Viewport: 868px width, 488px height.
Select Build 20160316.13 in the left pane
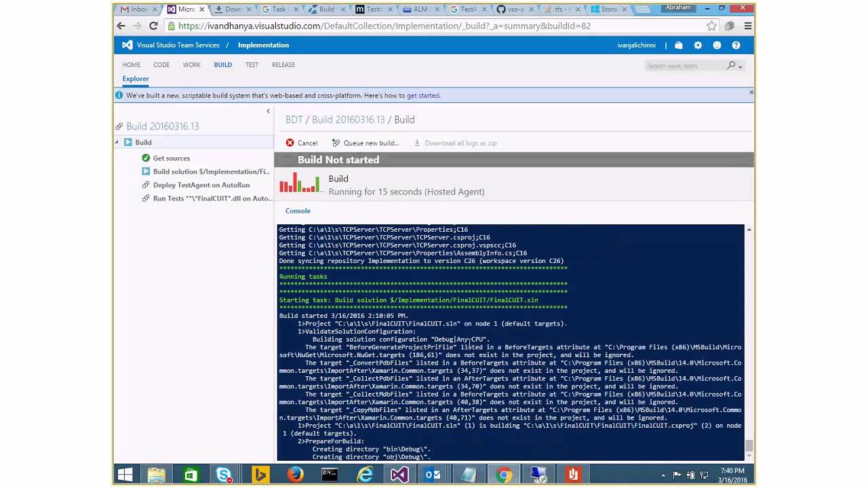(x=162, y=126)
